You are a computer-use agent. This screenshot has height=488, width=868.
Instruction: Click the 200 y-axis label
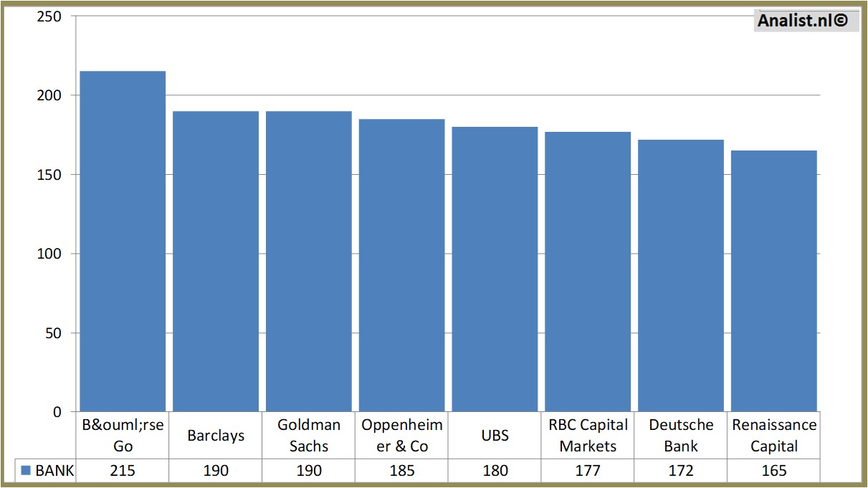point(49,95)
